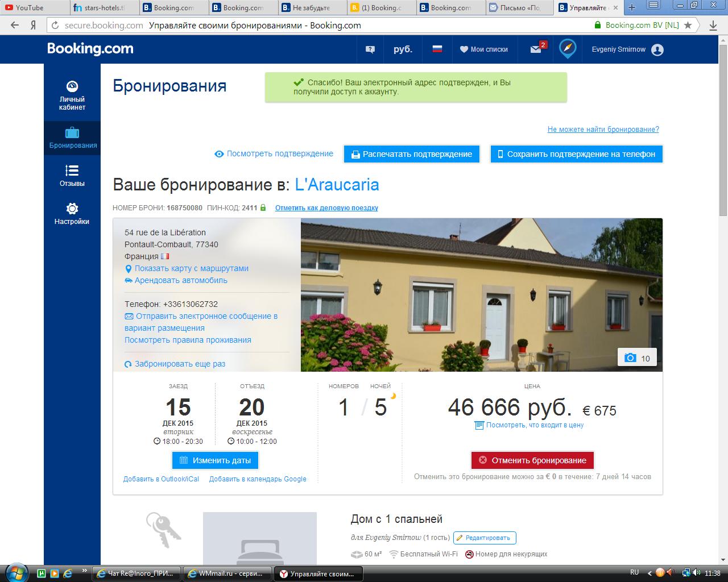Open taskbar window WMmail.ru
The width and height of the screenshot is (728, 582).
227,573
